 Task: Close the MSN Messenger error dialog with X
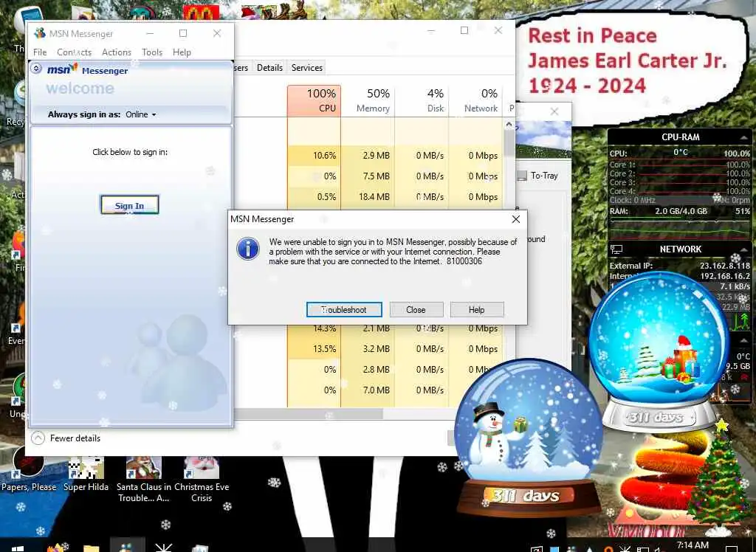(515, 219)
